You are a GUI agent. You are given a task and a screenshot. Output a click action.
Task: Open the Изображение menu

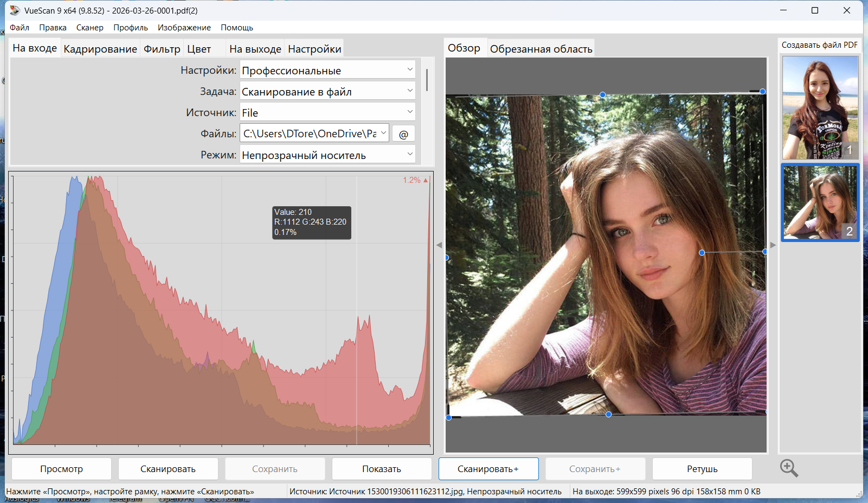coord(184,28)
